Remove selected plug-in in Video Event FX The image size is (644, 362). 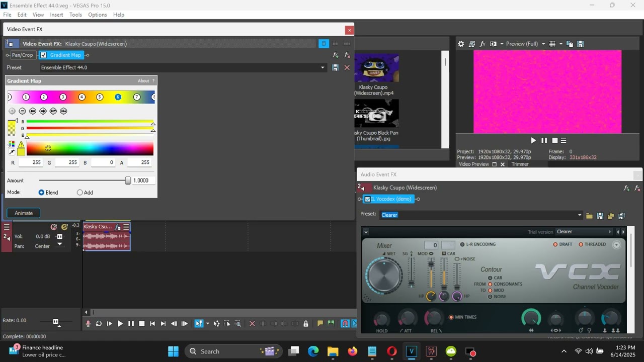point(347,55)
